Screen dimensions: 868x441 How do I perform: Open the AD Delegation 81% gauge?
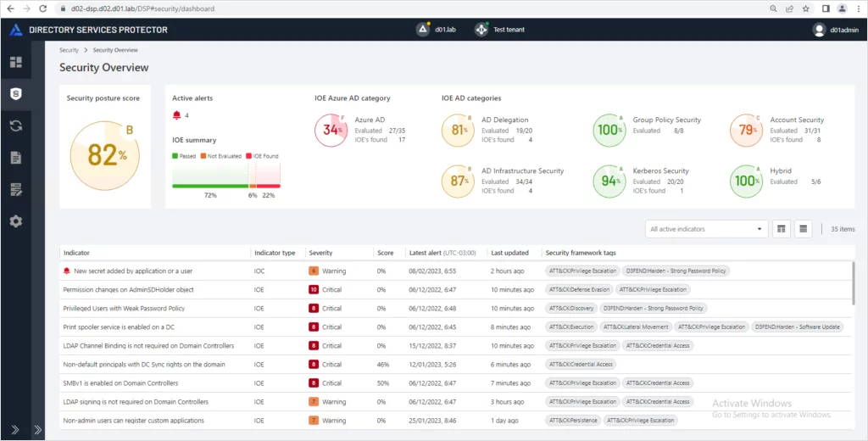coord(458,131)
